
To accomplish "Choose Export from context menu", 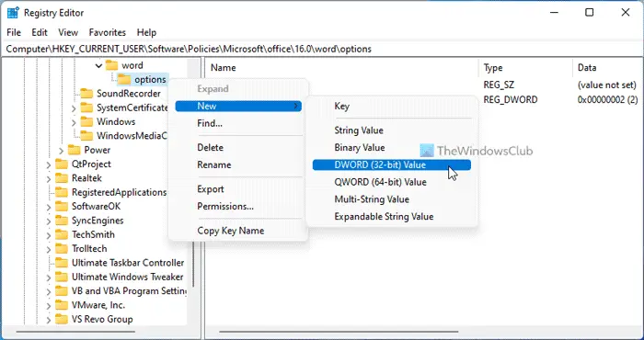I will pos(238,189).
